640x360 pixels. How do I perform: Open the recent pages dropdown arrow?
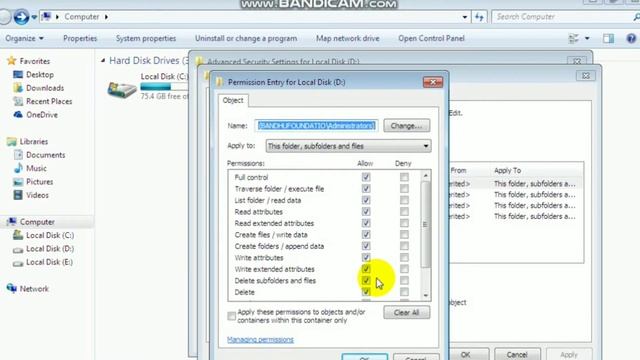coord(34,17)
